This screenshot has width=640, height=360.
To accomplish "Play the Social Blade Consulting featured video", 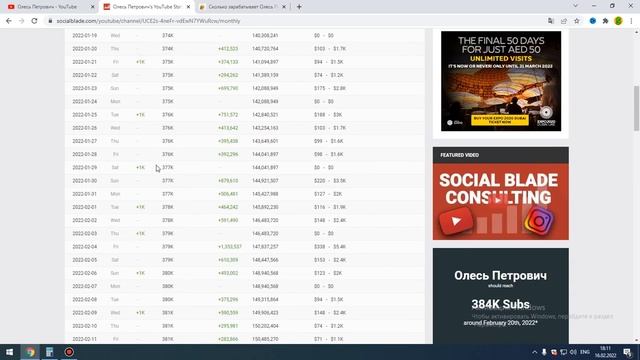I will pos(497,200).
